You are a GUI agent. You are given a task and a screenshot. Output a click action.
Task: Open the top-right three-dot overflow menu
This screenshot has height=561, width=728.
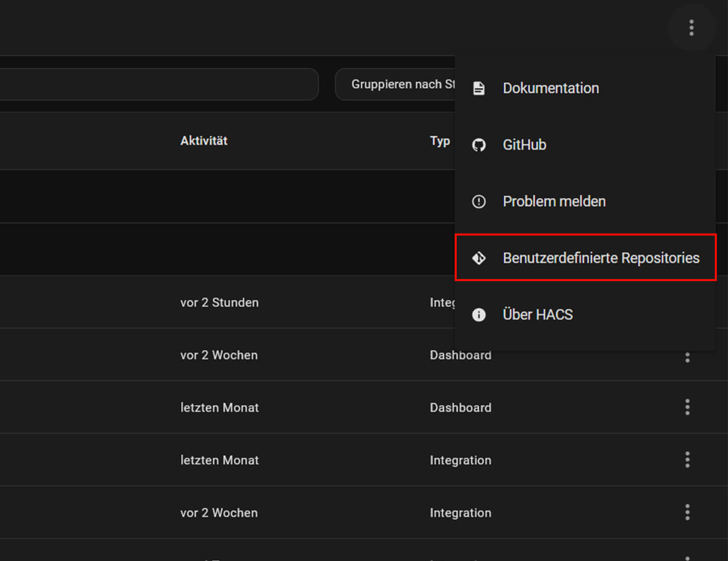(691, 28)
